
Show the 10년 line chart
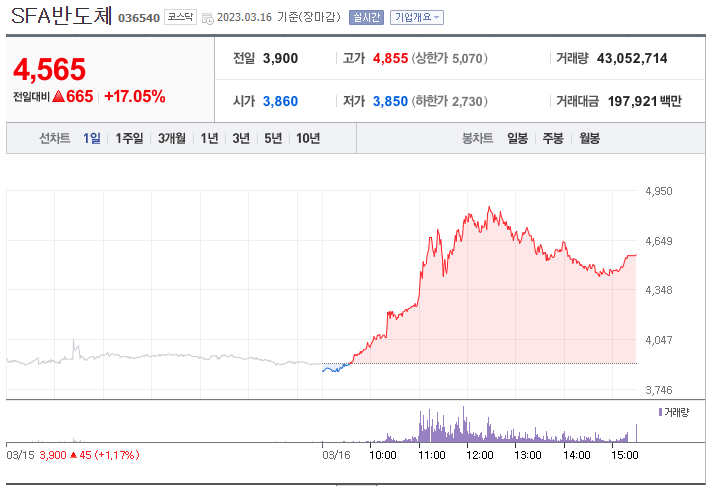click(x=308, y=138)
